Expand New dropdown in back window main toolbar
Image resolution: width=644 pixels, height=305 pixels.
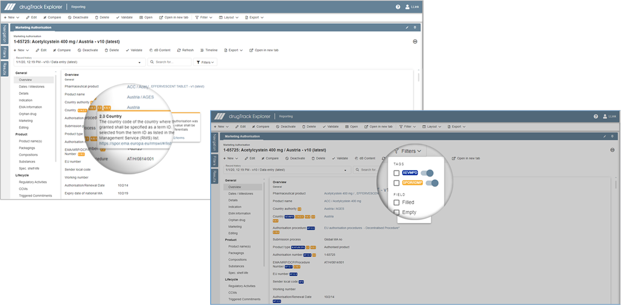click(x=11, y=17)
